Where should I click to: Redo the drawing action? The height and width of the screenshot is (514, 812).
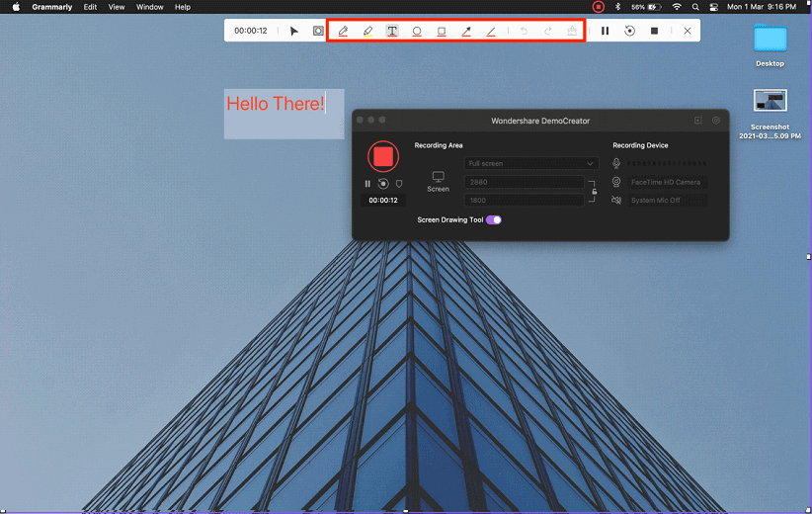point(548,31)
